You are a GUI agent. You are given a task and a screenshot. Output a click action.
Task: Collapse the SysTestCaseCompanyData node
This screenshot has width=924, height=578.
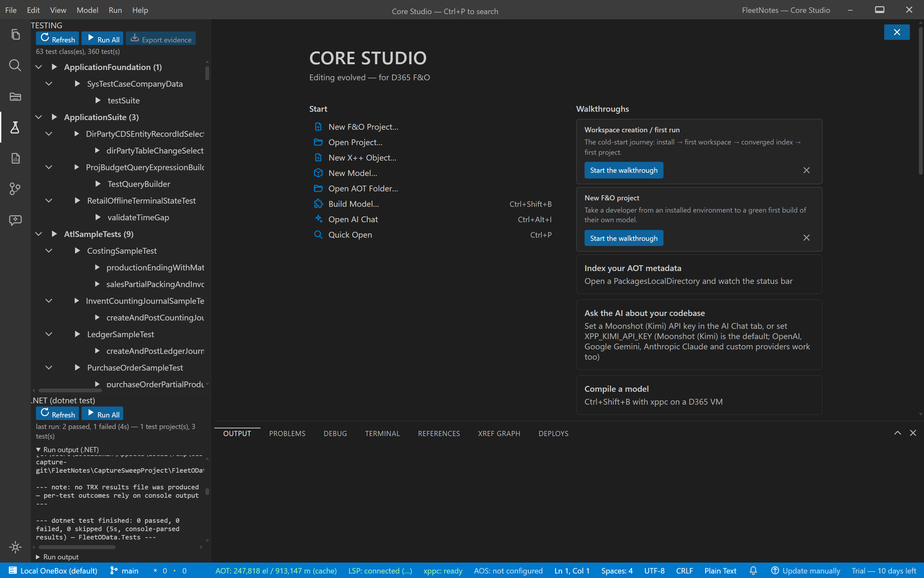pyautogui.click(x=48, y=83)
